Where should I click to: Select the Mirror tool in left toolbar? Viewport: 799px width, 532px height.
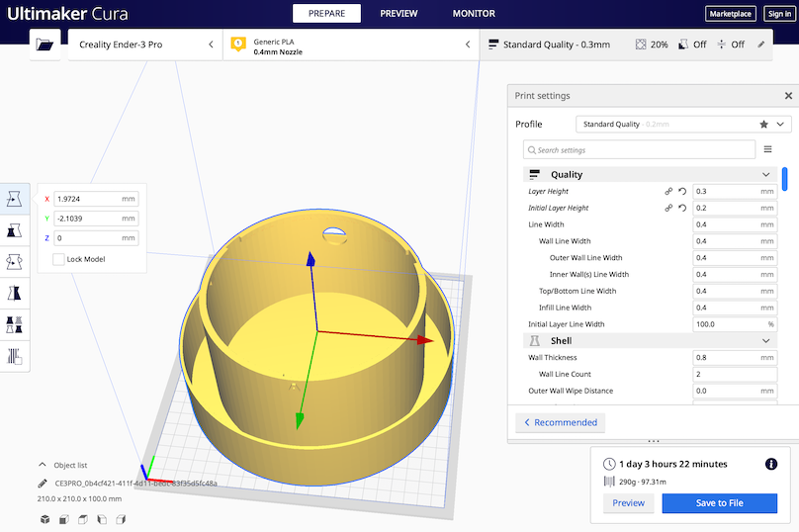click(x=14, y=294)
